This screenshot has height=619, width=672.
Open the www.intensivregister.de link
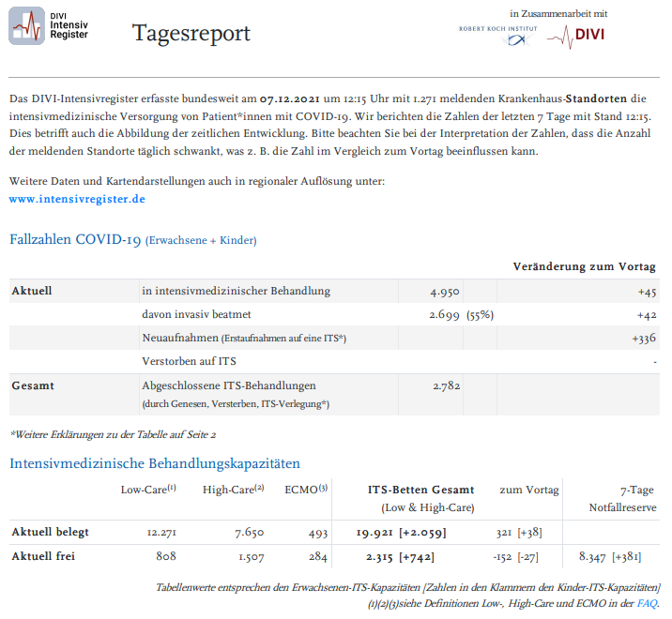click(x=77, y=199)
